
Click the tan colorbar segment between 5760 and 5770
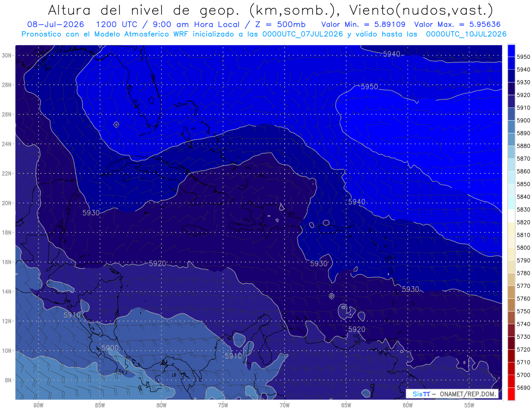[511, 292]
